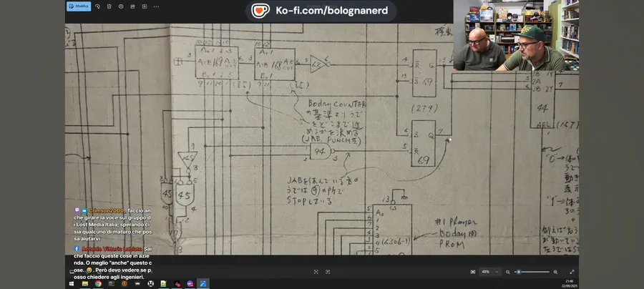The height and width of the screenshot is (289, 644).
Task: Click the second focus-frame icon in the photo viewer bottom bar
Action: 328,272
